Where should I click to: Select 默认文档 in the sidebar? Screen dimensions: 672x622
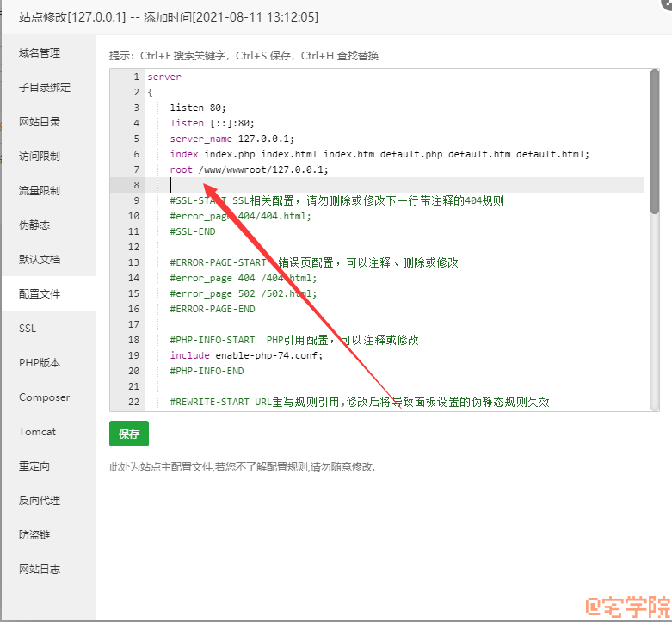click(x=40, y=260)
